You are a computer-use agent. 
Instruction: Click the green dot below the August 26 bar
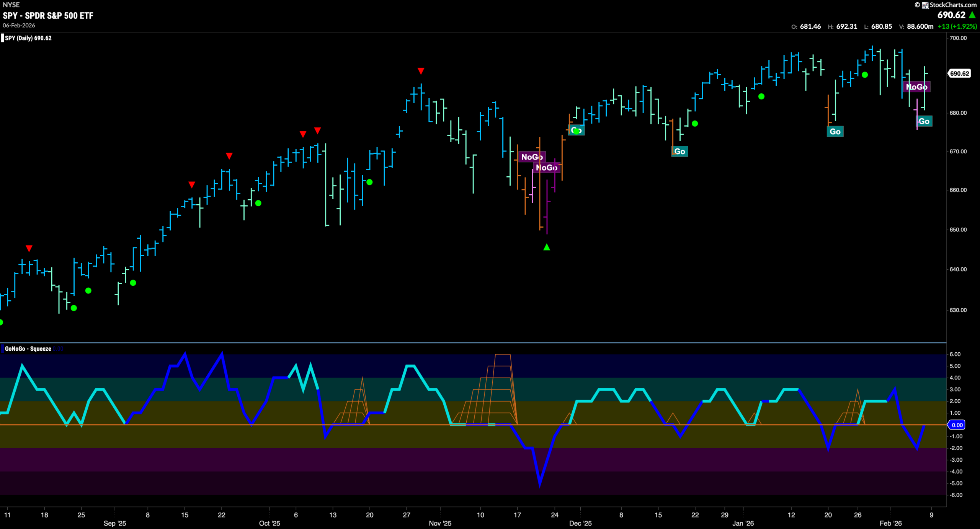88,291
